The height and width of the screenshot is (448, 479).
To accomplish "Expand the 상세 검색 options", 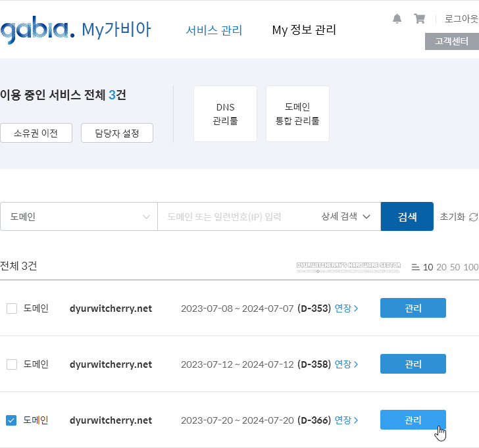I will 345,216.
